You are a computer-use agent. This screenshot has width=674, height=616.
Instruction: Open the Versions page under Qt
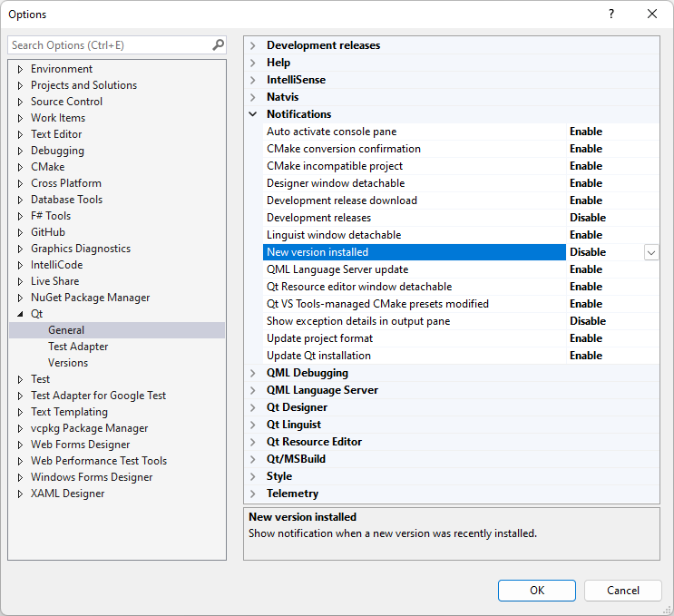pos(68,363)
